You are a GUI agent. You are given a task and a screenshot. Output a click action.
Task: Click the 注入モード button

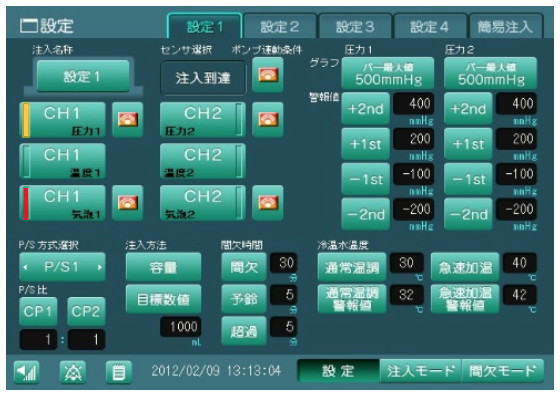click(421, 371)
